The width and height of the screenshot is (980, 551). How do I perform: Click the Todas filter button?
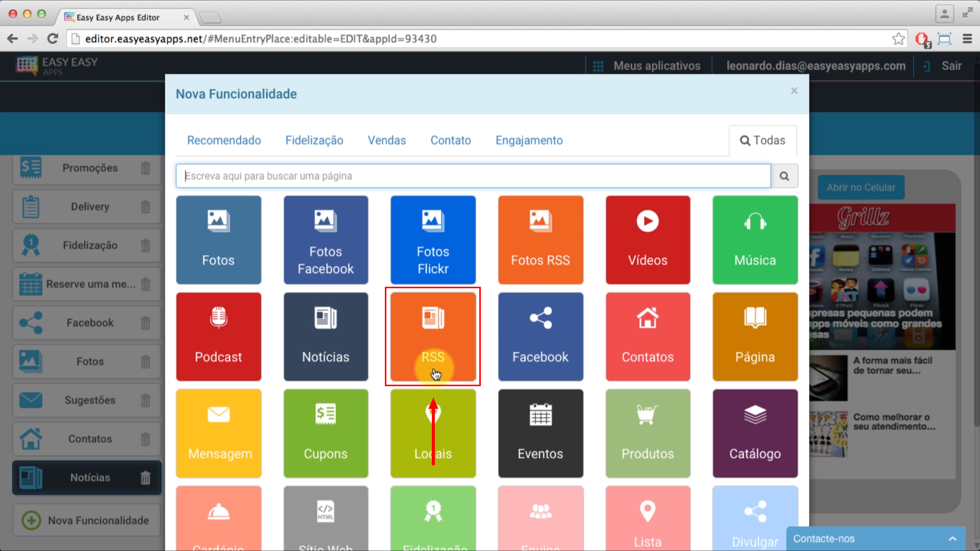762,141
